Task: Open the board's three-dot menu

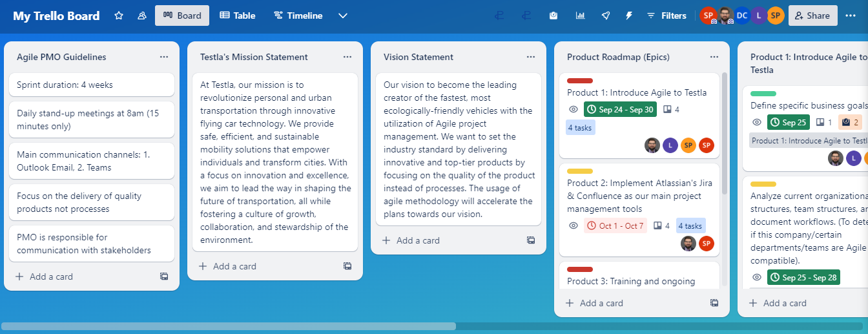Action: point(851,16)
